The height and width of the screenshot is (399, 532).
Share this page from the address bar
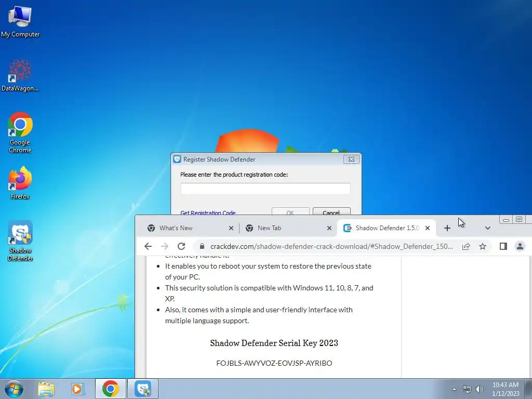(466, 246)
